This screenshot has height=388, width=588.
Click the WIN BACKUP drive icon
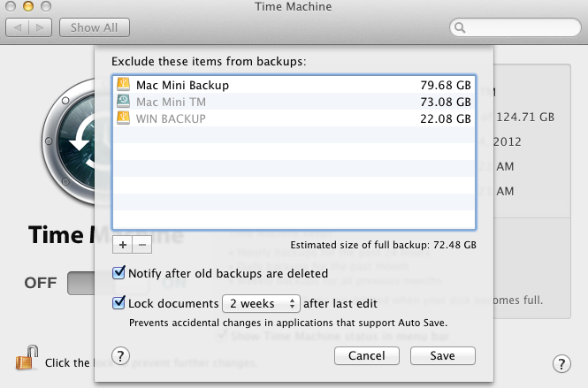(124, 118)
